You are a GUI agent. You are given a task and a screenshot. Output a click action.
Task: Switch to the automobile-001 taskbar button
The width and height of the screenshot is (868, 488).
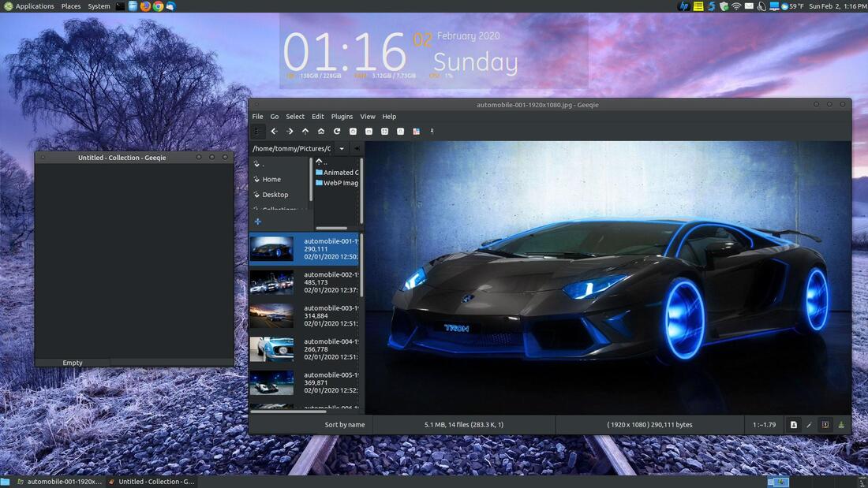[x=59, y=482]
